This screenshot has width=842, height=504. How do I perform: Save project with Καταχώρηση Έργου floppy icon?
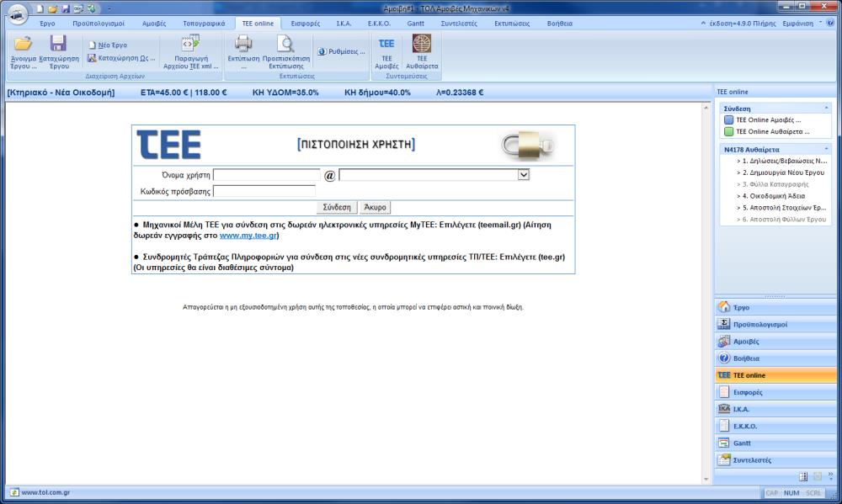click(x=59, y=52)
